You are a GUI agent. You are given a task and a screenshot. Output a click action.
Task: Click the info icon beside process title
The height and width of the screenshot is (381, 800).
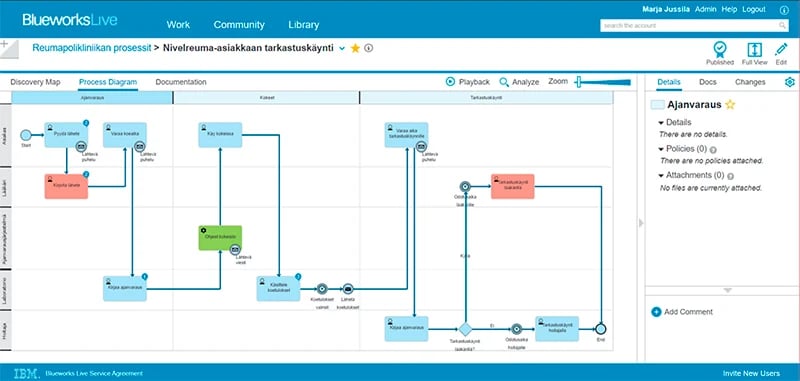coord(368,48)
